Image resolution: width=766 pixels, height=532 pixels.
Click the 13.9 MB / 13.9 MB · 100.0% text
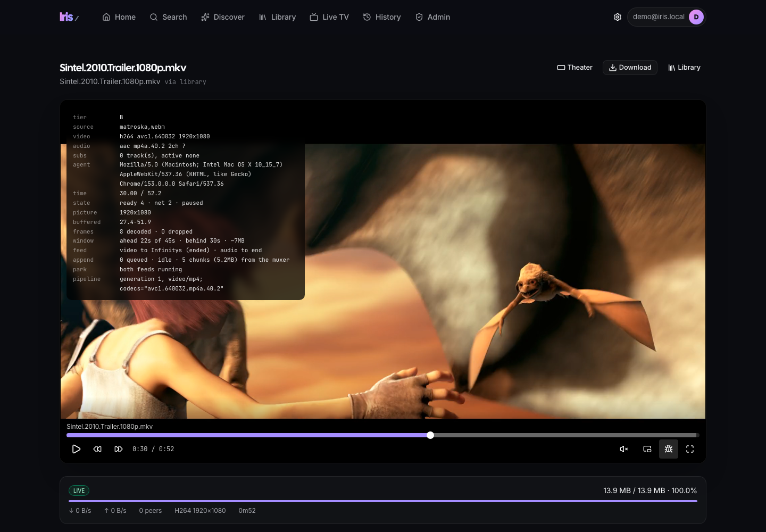coord(650,491)
